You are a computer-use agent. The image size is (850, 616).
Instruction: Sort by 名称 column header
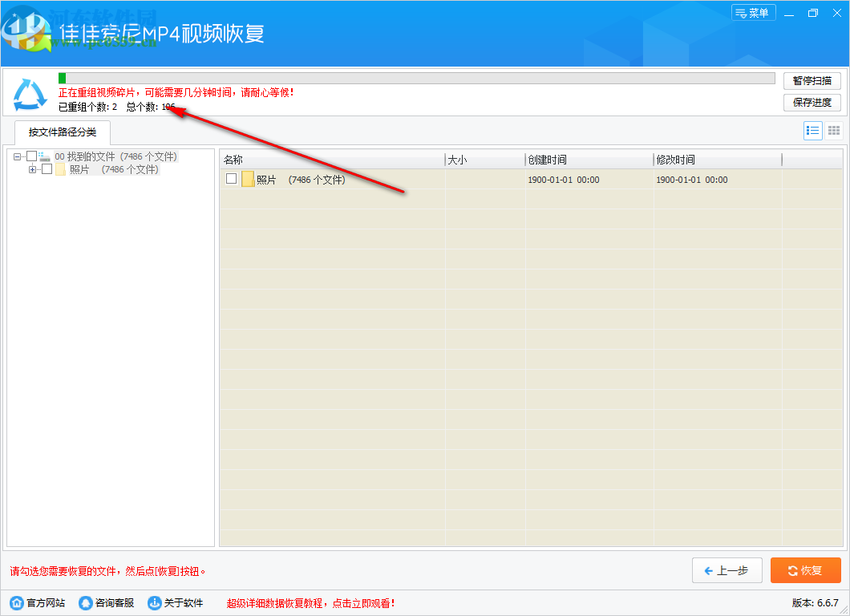(x=332, y=160)
